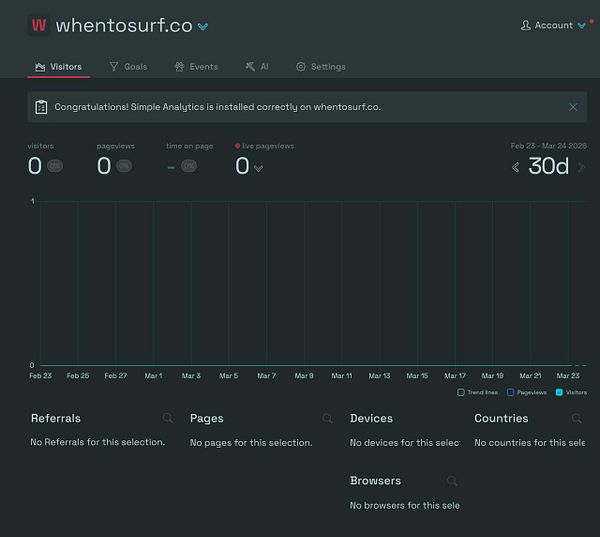Click the Mar 23 label on chart axis

click(x=568, y=376)
